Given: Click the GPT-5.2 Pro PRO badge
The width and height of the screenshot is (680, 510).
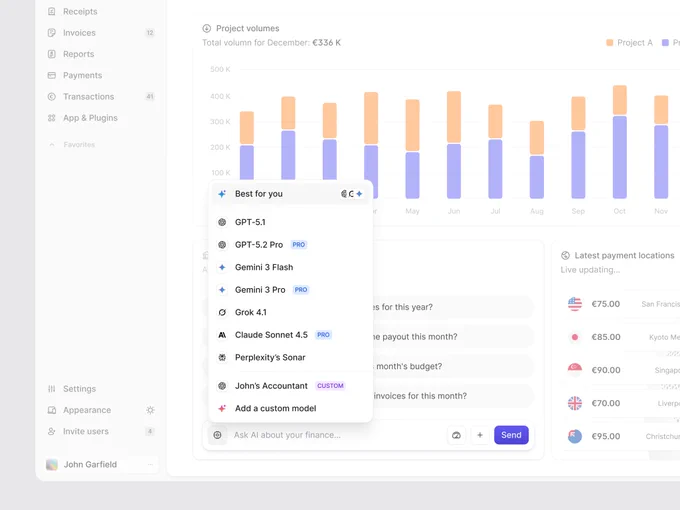Looking at the screenshot, I should [x=298, y=245].
